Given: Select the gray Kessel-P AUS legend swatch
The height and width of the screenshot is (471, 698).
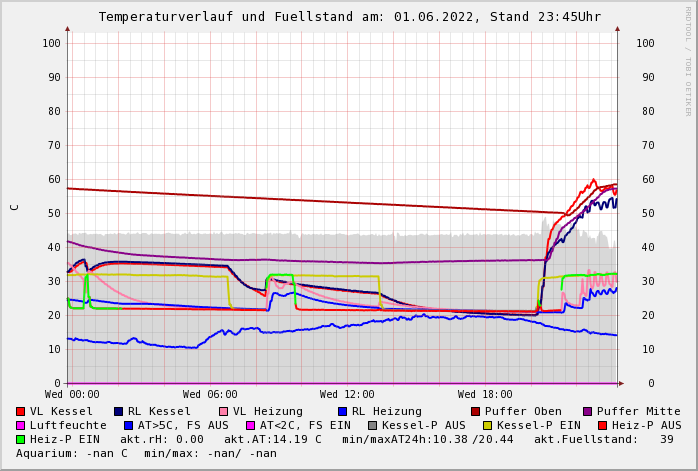Looking at the screenshot, I should pyautogui.click(x=373, y=425).
